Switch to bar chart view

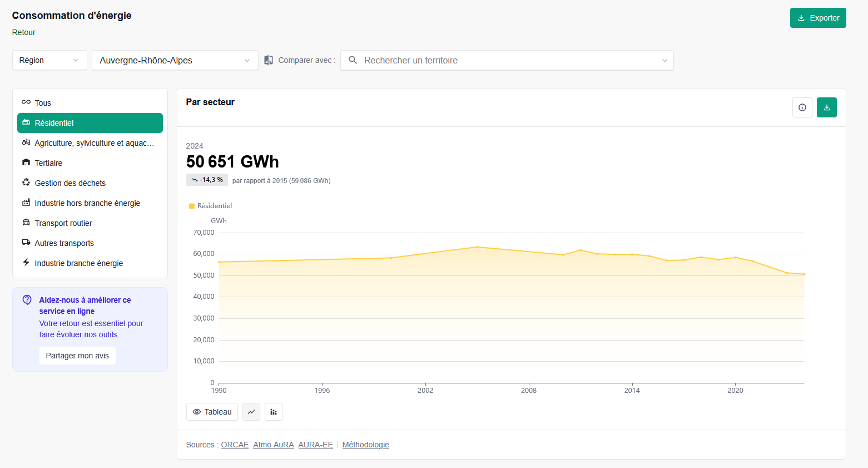click(274, 412)
